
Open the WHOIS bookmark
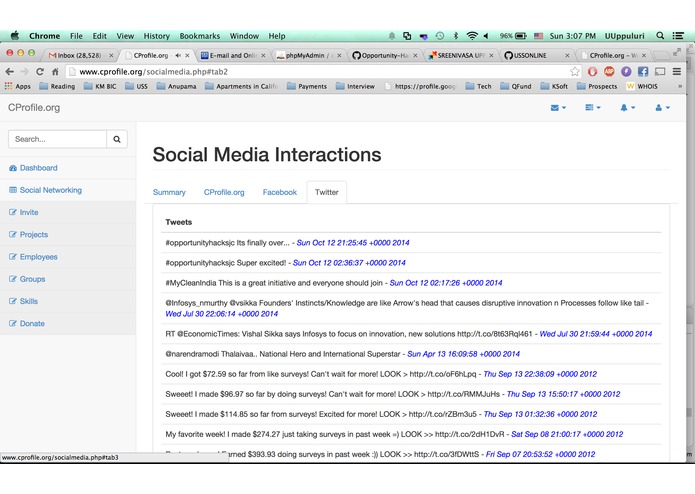point(642,86)
